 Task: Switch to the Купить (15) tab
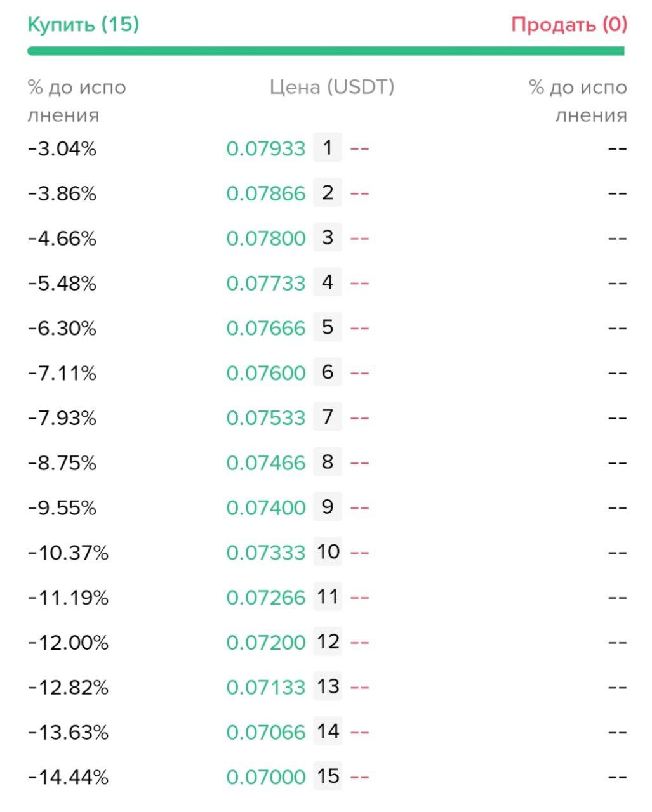83,25
